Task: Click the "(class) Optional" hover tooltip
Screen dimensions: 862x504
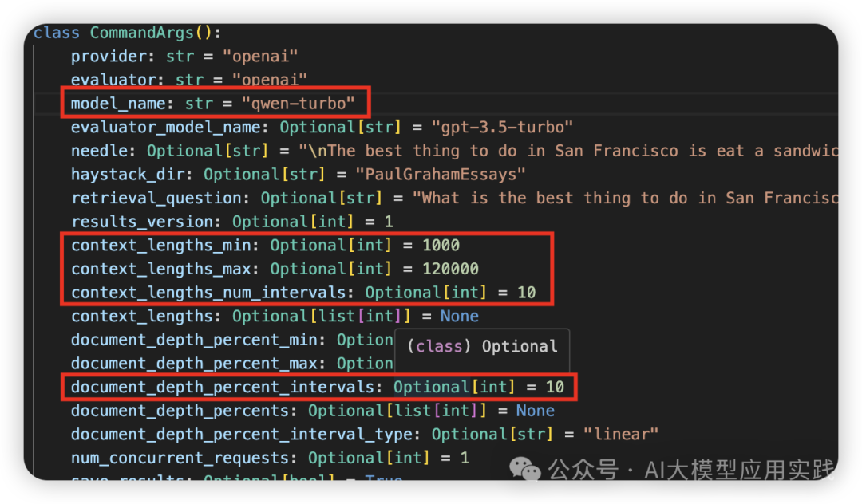Action: (482, 347)
